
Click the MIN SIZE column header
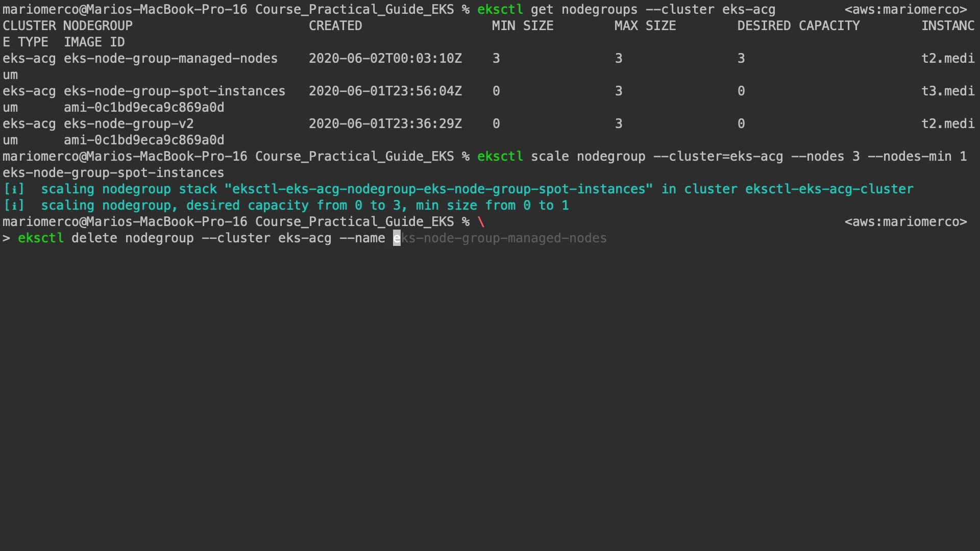click(x=523, y=26)
